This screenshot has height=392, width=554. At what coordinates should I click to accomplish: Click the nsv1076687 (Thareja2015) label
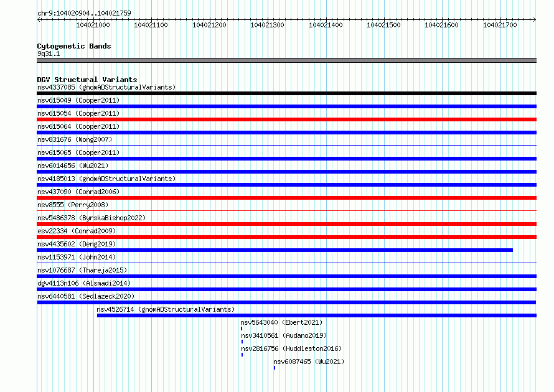(x=82, y=270)
